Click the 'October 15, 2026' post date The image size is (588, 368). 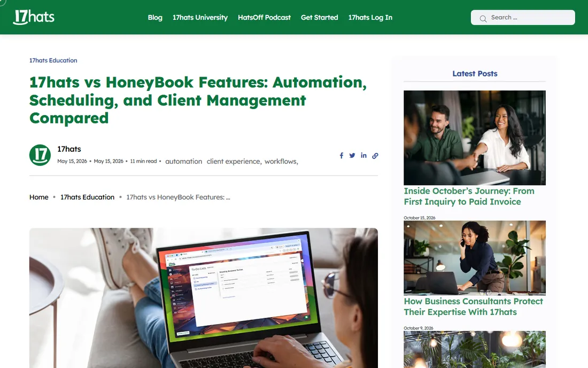[419, 218]
